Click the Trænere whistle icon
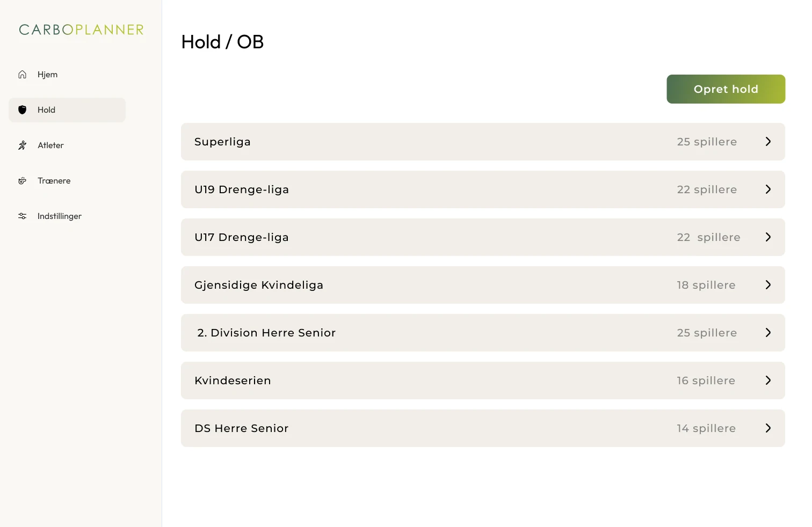The image size is (812, 527). coord(22,181)
